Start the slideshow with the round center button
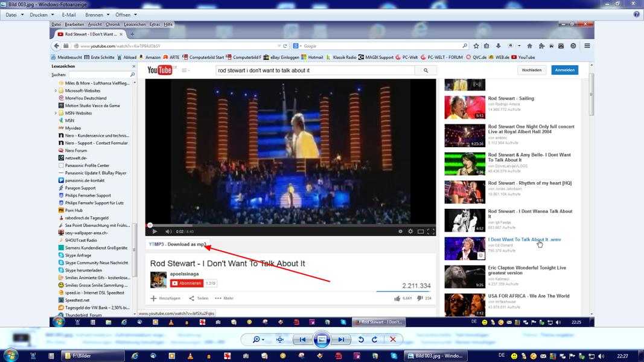Image resolution: width=644 pixels, height=362 pixels. click(322, 340)
